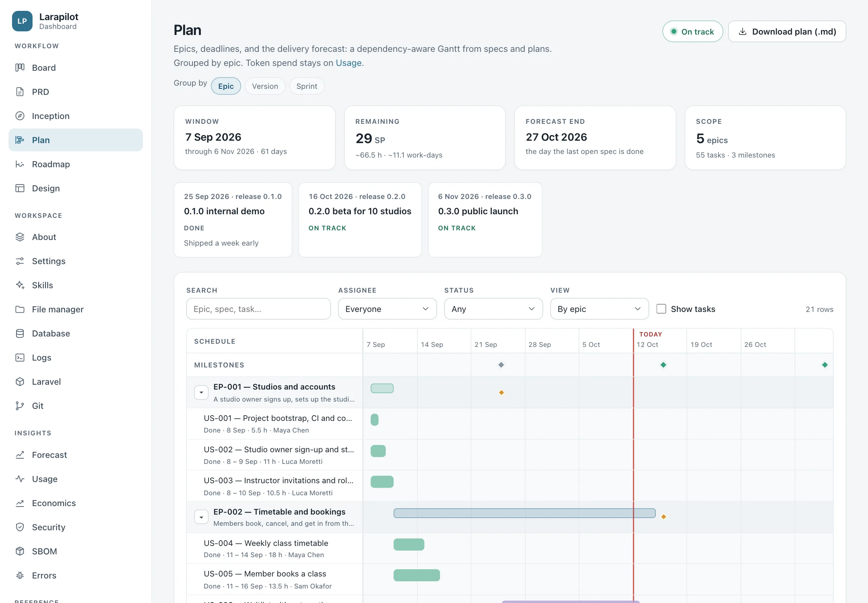Click the Errors bug icon

tap(20, 575)
